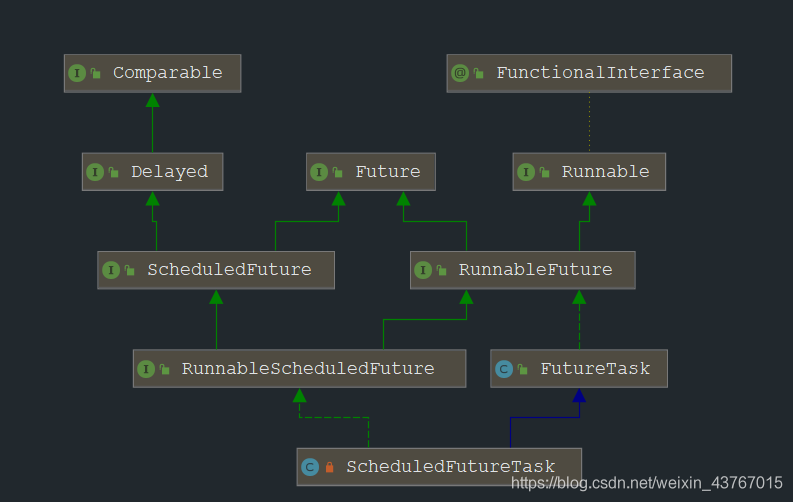The image size is (793, 502).
Task: Select the ScheduledFuture node label
Action: tap(229, 270)
